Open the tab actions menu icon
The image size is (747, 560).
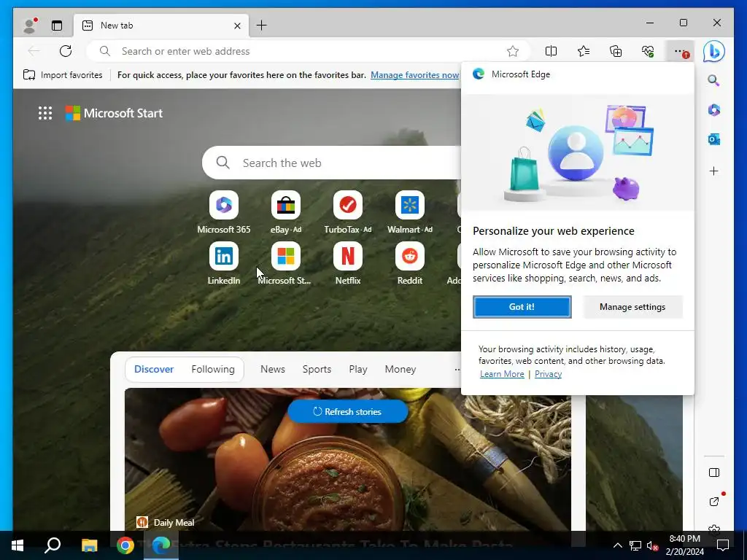coord(57,26)
